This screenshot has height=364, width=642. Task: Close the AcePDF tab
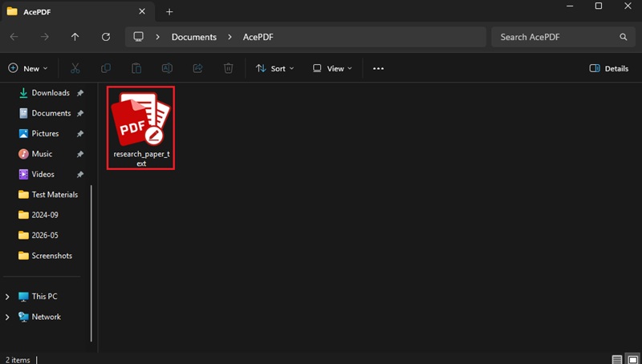click(142, 11)
